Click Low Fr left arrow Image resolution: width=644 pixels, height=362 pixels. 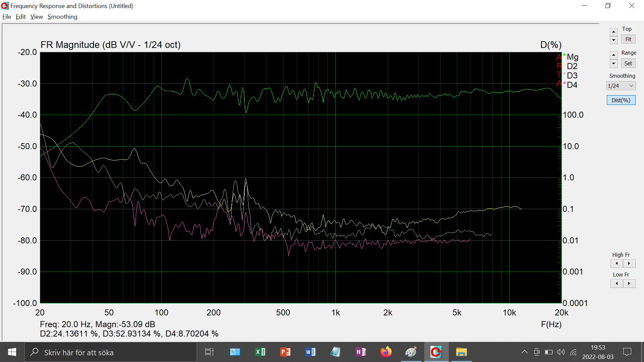[x=616, y=284]
